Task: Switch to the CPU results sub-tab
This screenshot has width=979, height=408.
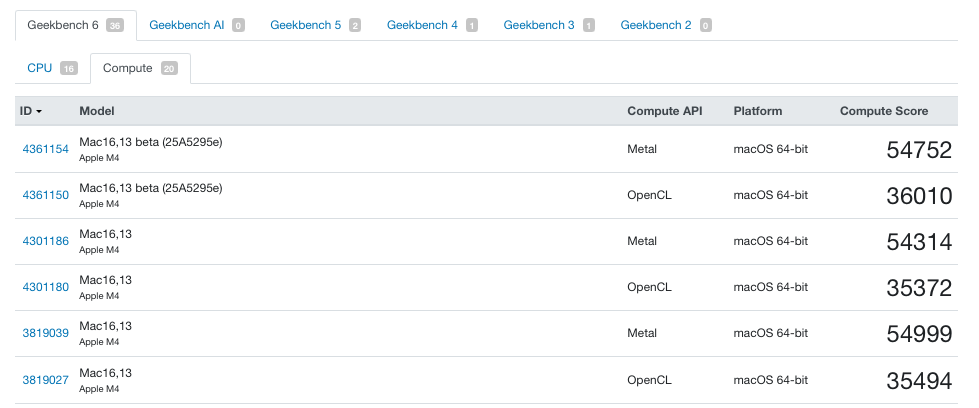Action: 40,68
